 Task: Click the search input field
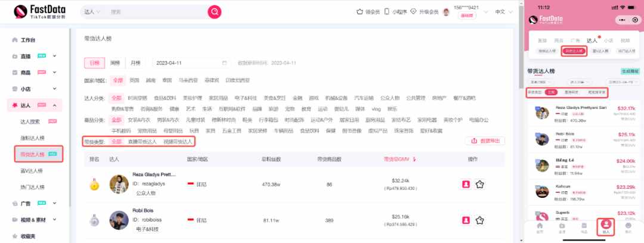click(156, 12)
